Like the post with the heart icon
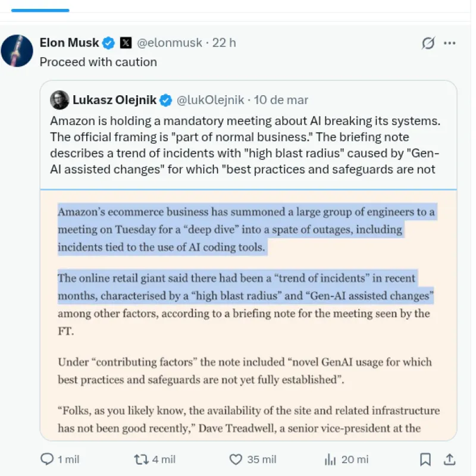The height and width of the screenshot is (476, 476). pyautogui.click(x=236, y=459)
